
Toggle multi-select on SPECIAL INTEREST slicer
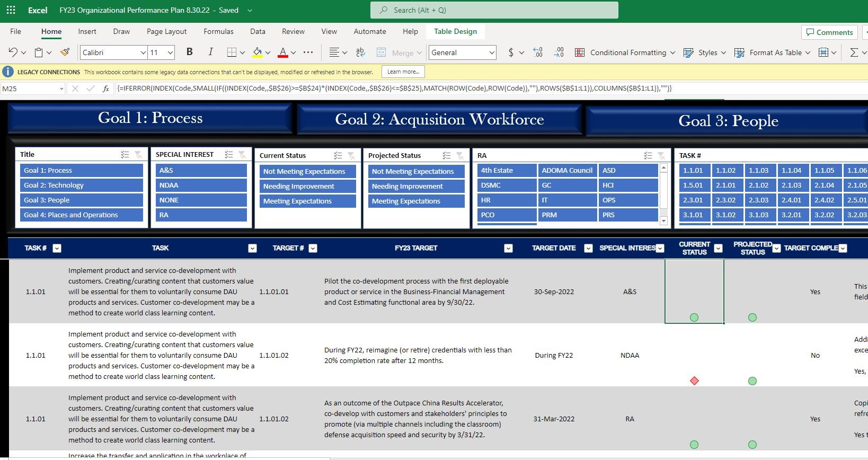point(228,154)
